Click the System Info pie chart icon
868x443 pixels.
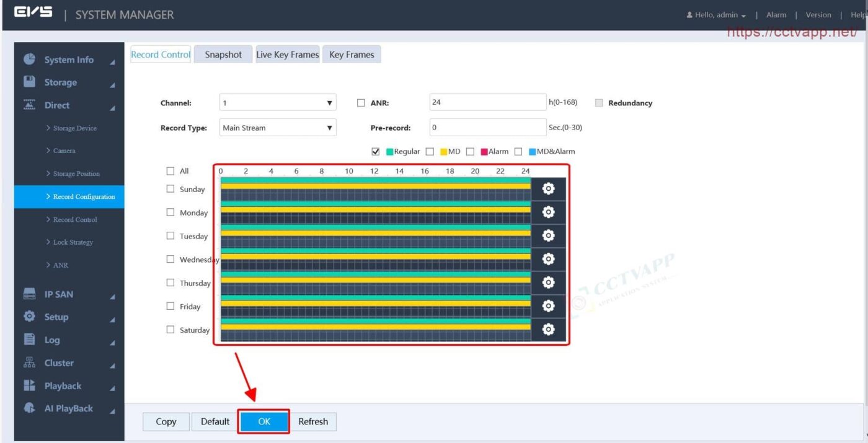point(29,59)
